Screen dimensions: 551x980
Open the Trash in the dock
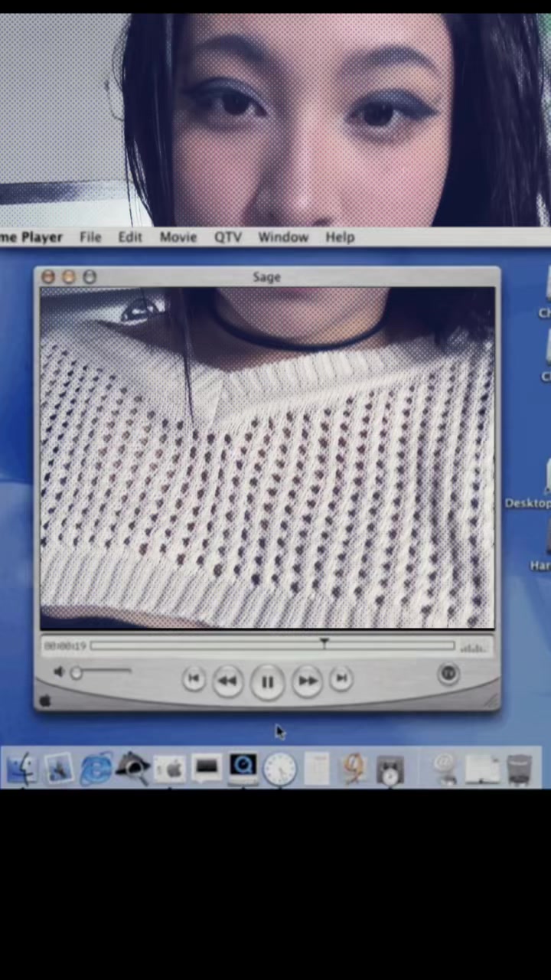519,769
